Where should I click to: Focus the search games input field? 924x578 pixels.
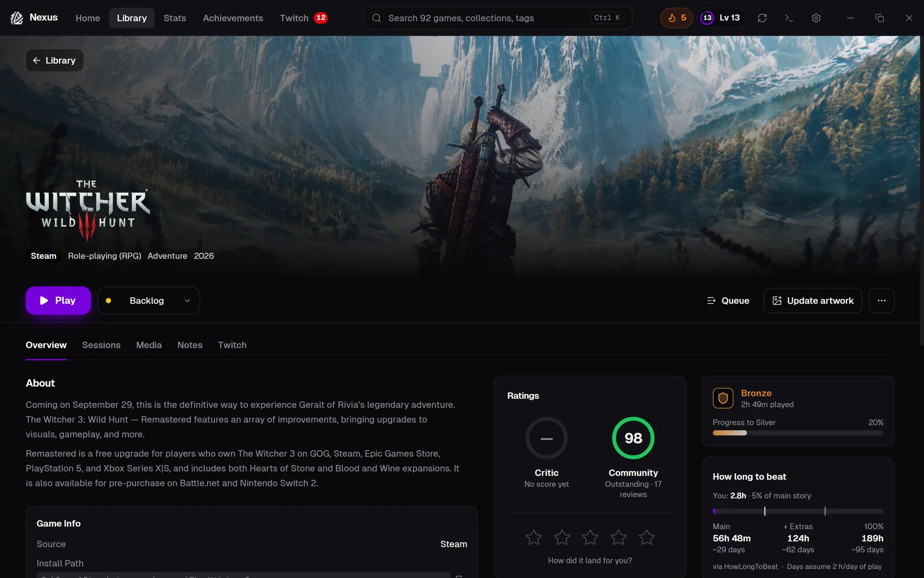click(x=498, y=18)
